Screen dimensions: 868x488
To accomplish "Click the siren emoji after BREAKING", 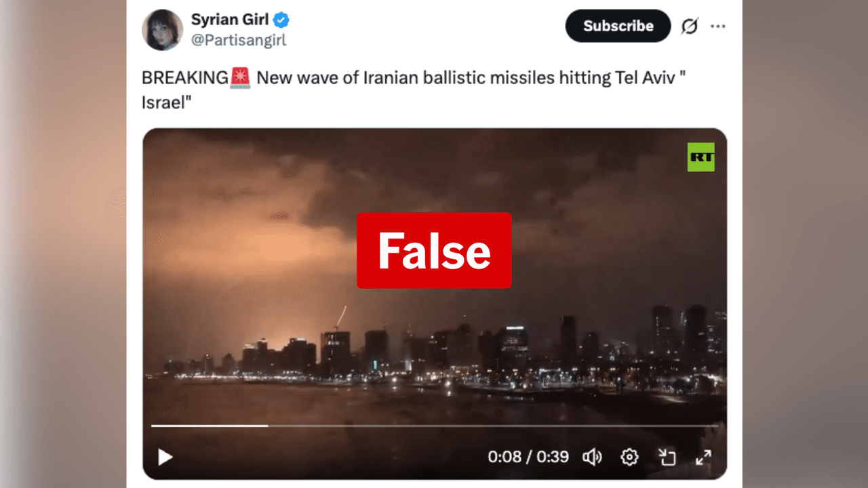I will (240, 78).
